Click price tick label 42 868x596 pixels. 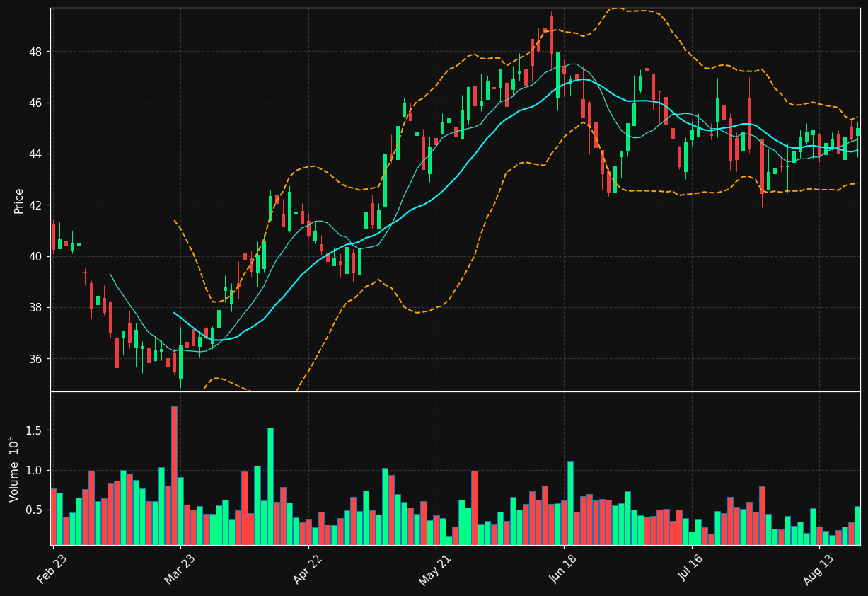36,206
